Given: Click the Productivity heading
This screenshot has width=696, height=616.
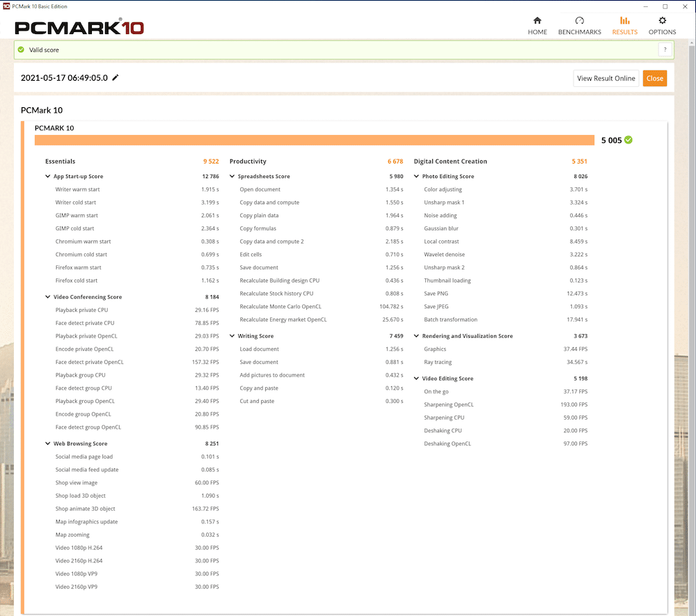Looking at the screenshot, I should [x=248, y=161].
